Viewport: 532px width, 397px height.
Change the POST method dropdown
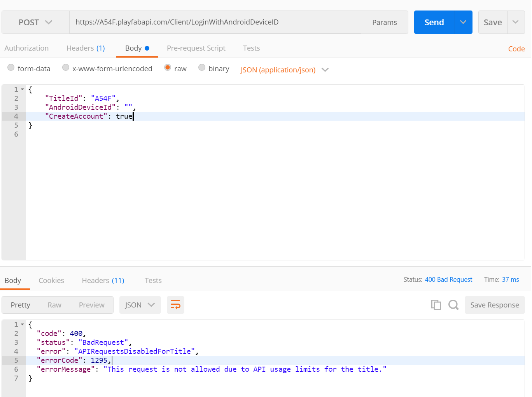pyautogui.click(x=35, y=22)
